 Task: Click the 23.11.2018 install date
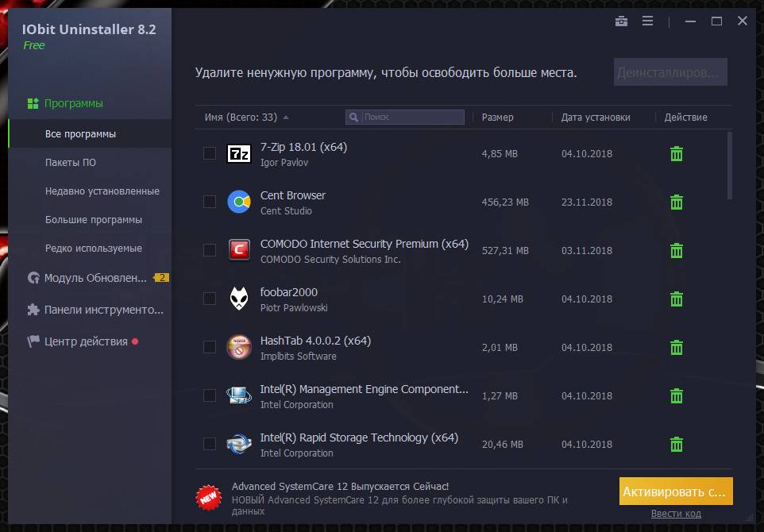pyautogui.click(x=587, y=202)
